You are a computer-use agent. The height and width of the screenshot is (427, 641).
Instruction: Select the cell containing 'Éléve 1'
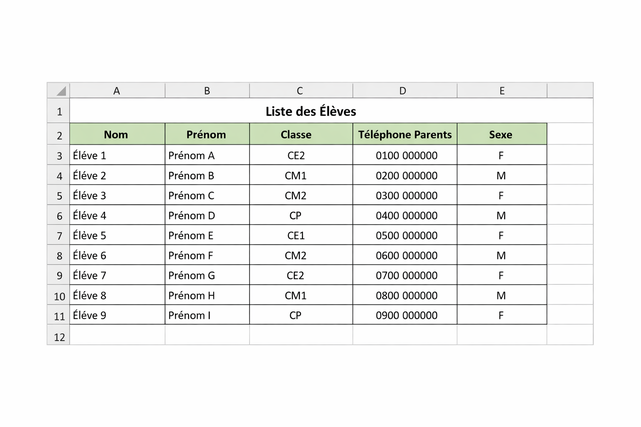click(117, 156)
